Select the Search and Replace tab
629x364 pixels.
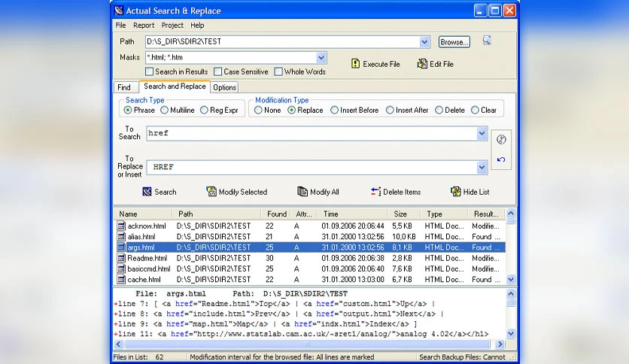175,86
